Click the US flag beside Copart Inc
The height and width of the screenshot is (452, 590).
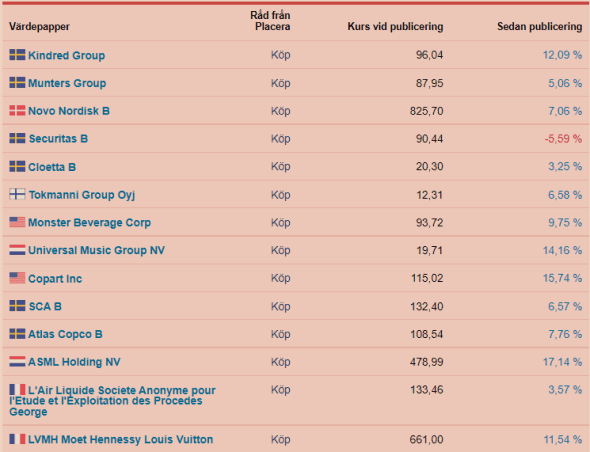coord(17,278)
